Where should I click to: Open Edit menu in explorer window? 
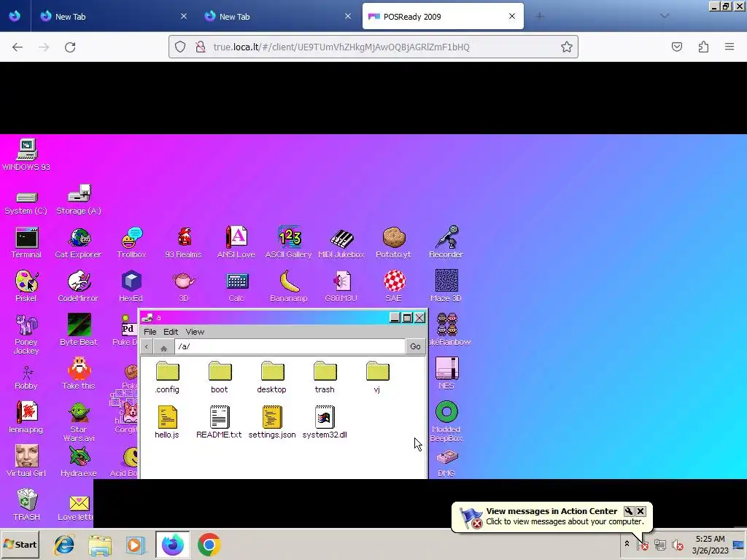[x=171, y=332]
